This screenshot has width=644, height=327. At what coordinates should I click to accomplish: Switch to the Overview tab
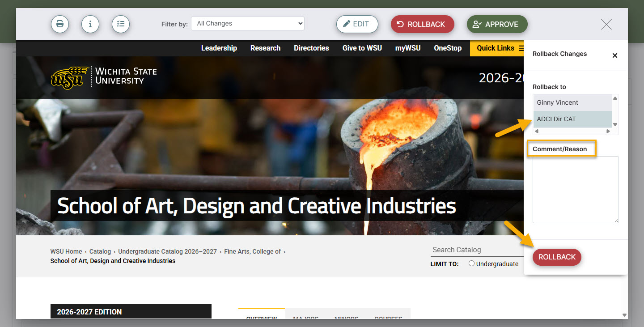click(262, 314)
